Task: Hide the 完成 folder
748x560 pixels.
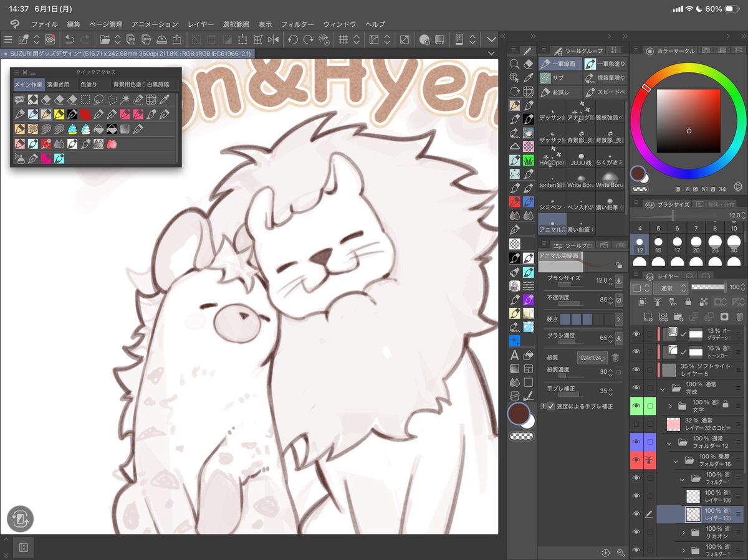Action: tap(636, 387)
